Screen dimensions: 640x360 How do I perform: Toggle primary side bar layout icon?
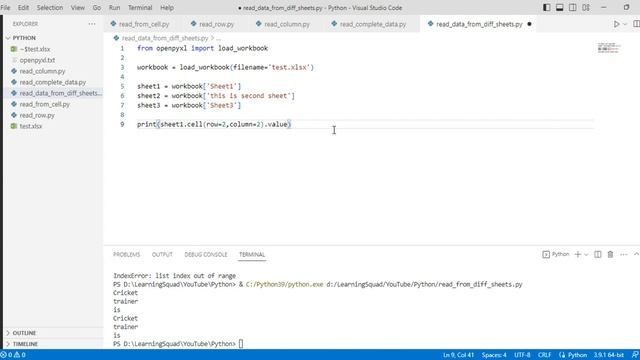tap(547, 7)
